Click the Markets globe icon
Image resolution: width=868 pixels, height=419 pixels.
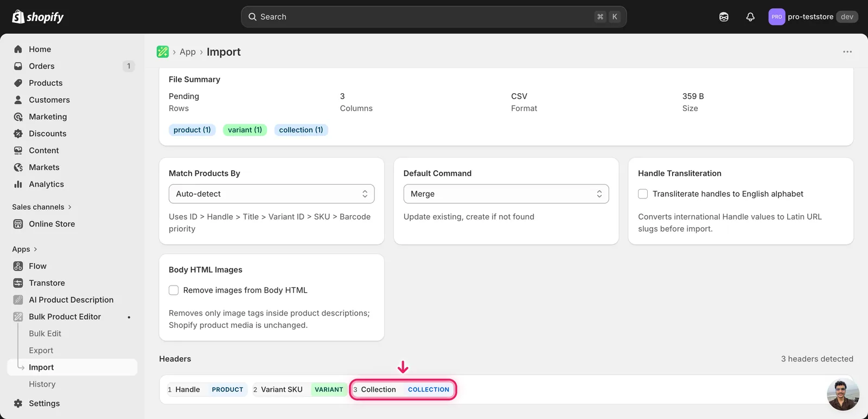point(18,167)
